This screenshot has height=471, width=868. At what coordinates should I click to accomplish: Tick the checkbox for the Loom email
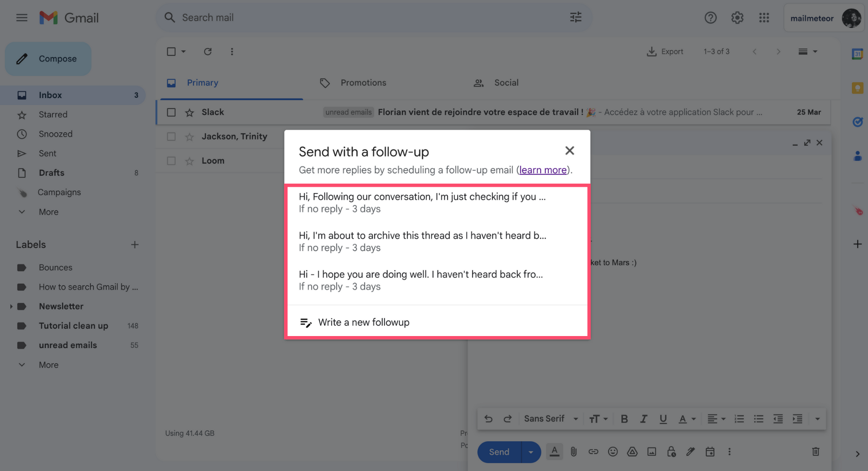(171, 160)
